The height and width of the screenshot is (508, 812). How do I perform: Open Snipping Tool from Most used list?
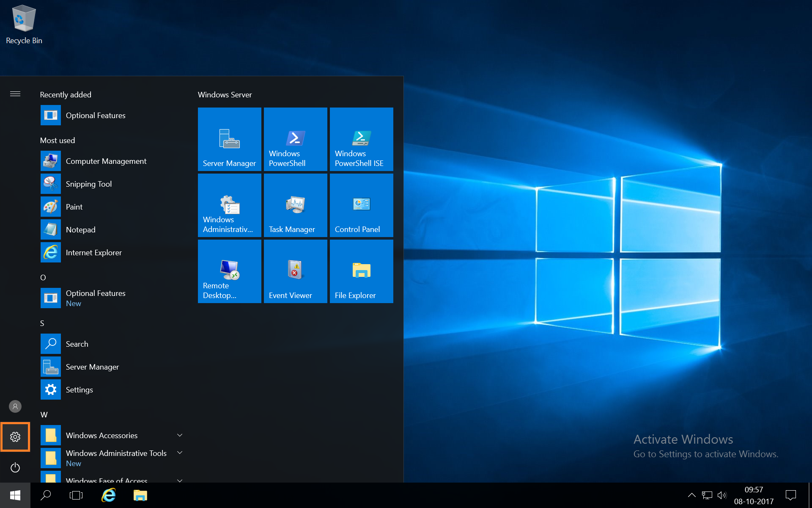point(88,184)
